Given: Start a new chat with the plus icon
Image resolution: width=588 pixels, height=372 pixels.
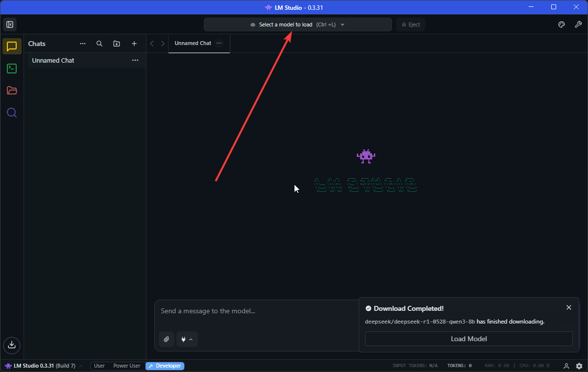Looking at the screenshot, I should [x=134, y=44].
